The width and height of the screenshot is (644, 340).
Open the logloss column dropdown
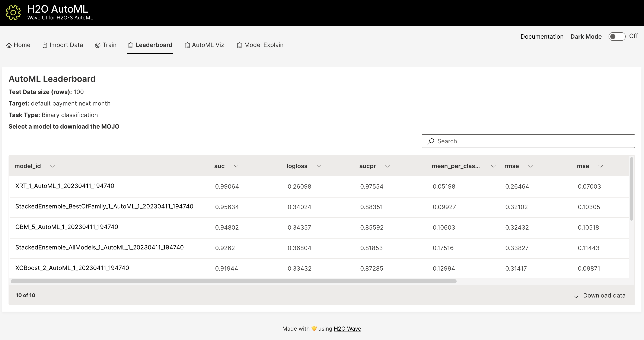319,166
